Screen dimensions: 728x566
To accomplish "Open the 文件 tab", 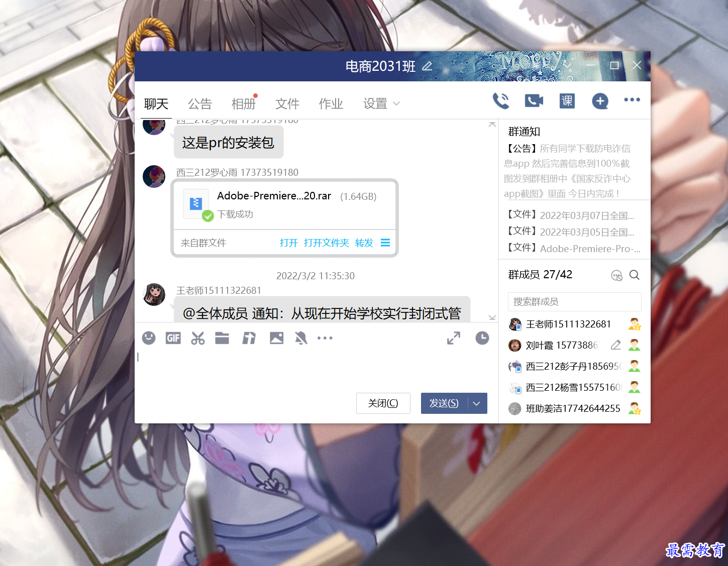I will [x=287, y=103].
